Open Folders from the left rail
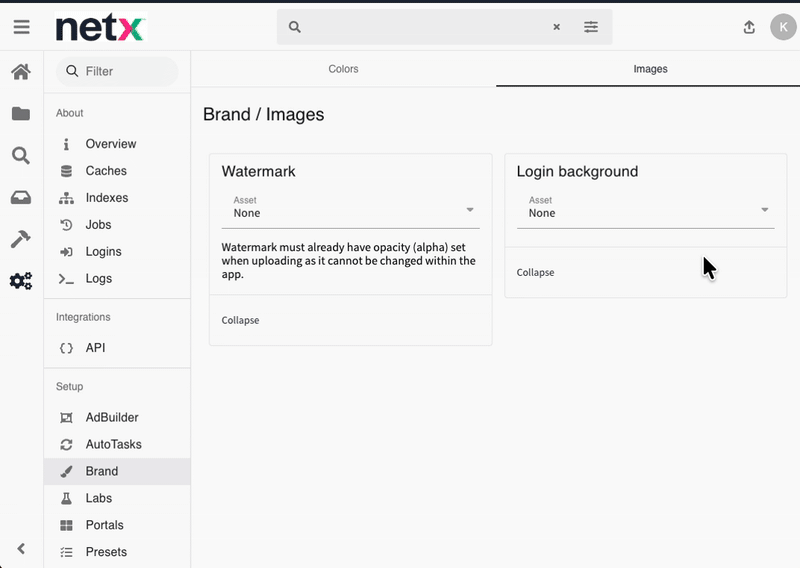Viewport: 800px width, 568px height. pyautogui.click(x=21, y=113)
